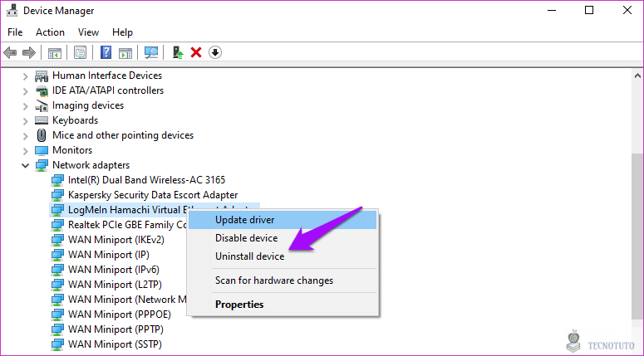Click Network adapters category icon

click(x=42, y=165)
